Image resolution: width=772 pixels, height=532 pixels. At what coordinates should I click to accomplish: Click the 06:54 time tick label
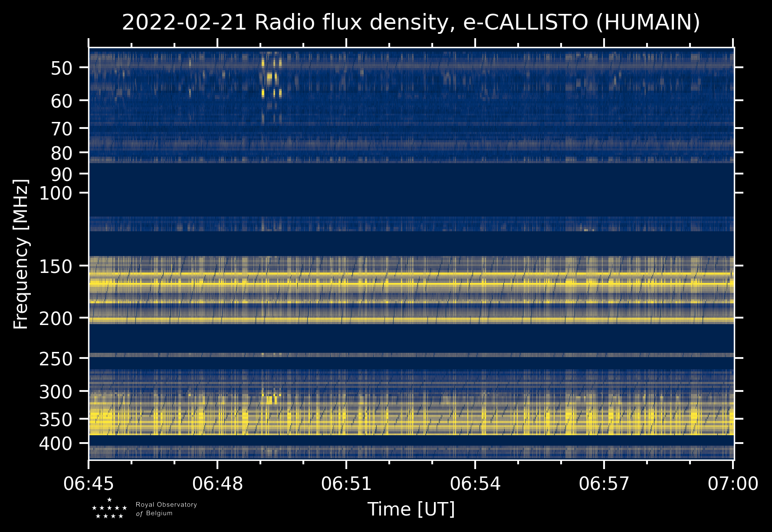pos(475,483)
